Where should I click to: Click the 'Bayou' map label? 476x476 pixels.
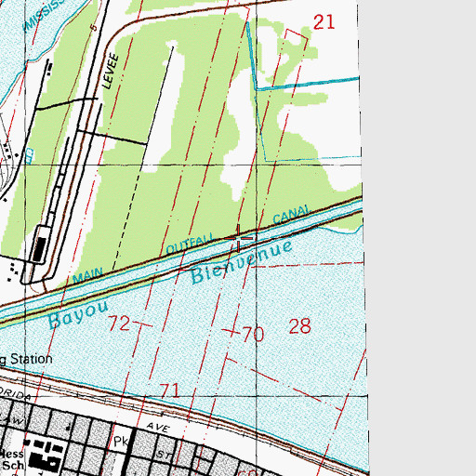tap(79, 314)
